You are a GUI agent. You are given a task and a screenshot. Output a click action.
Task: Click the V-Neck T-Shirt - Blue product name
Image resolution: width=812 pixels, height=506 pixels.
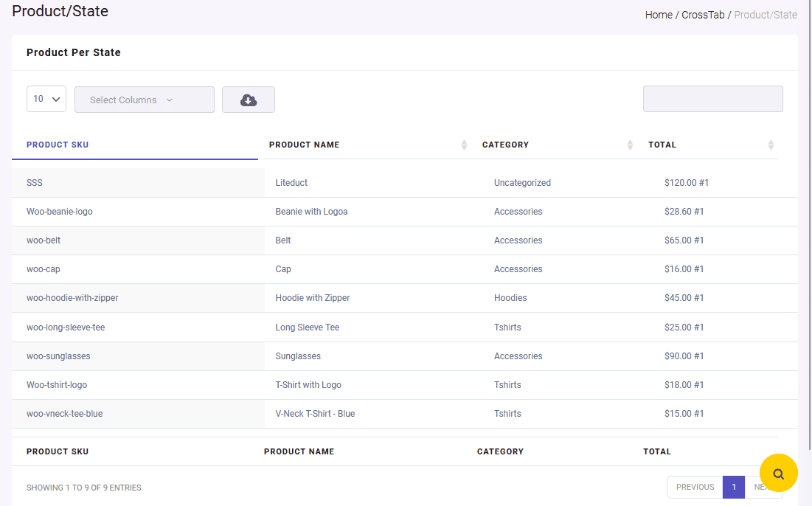(x=315, y=414)
